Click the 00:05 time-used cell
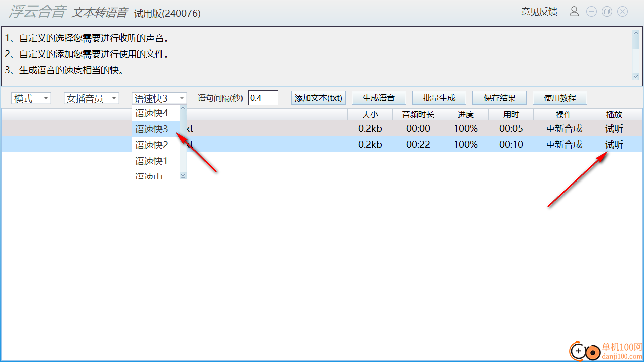644x362 pixels. [511, 129]
